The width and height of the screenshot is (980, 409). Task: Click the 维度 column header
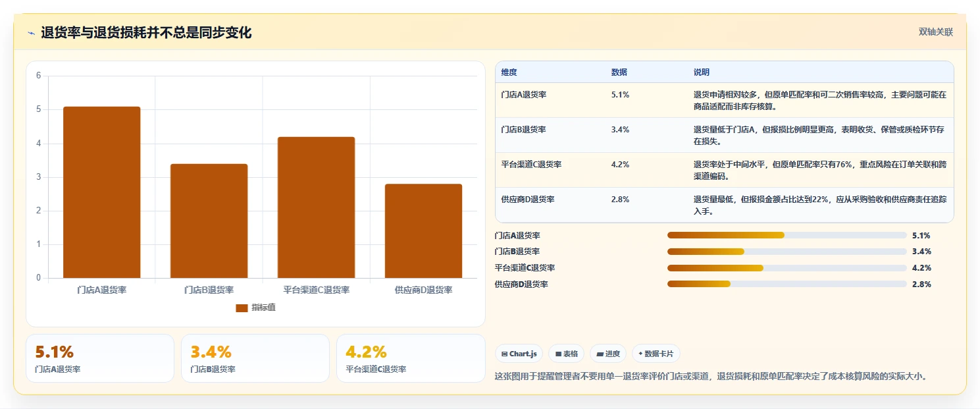[x=509, y=72]
